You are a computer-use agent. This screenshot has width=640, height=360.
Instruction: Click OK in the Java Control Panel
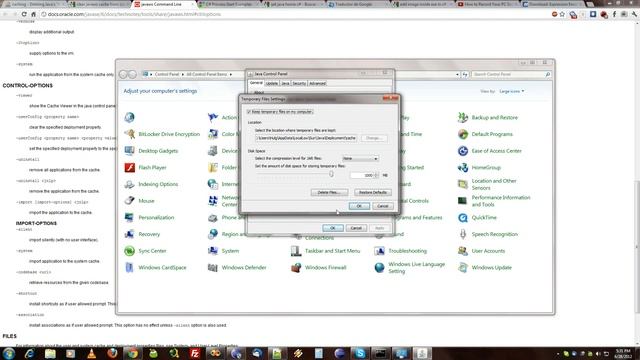[332, 228]
